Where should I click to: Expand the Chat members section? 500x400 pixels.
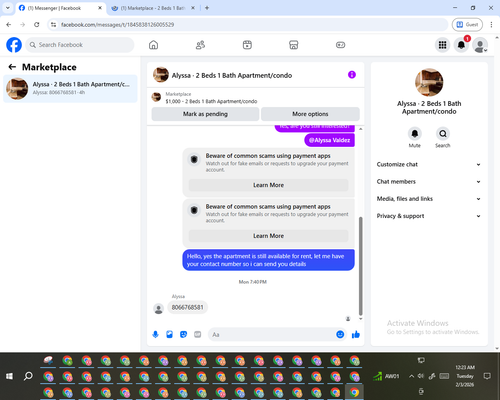[x=429, y=182]
